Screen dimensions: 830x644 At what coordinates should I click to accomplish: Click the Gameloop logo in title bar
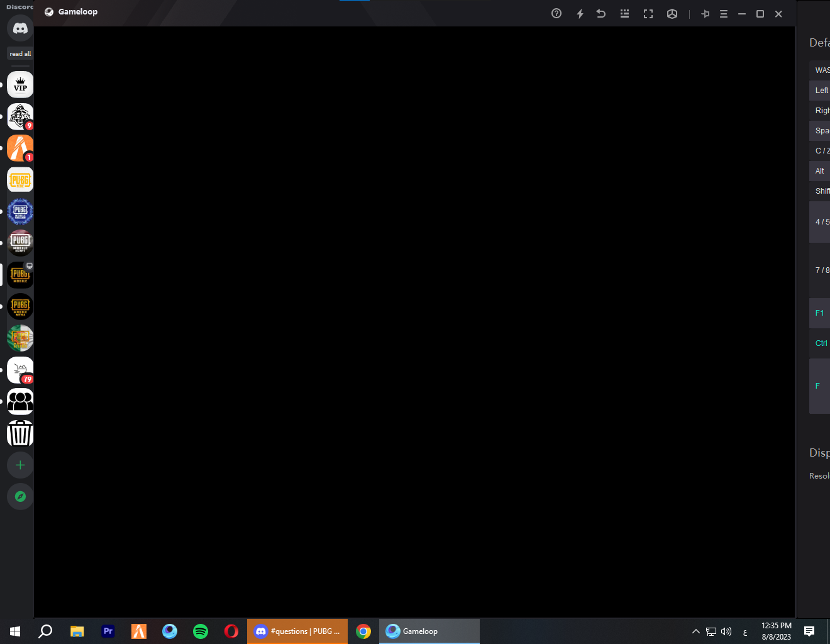(49, 12)
